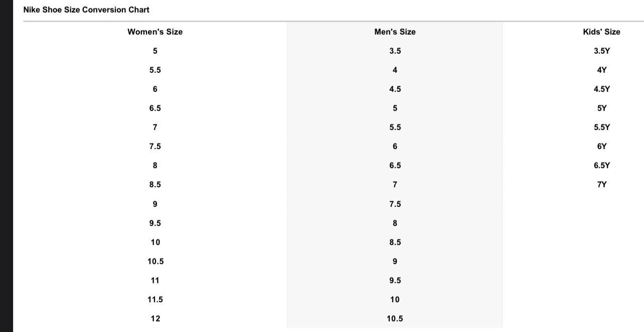Click kids' size 4.5Y cell
This screenshot has width=644, height=332.
pyautogui.click(x=602, y=89)
